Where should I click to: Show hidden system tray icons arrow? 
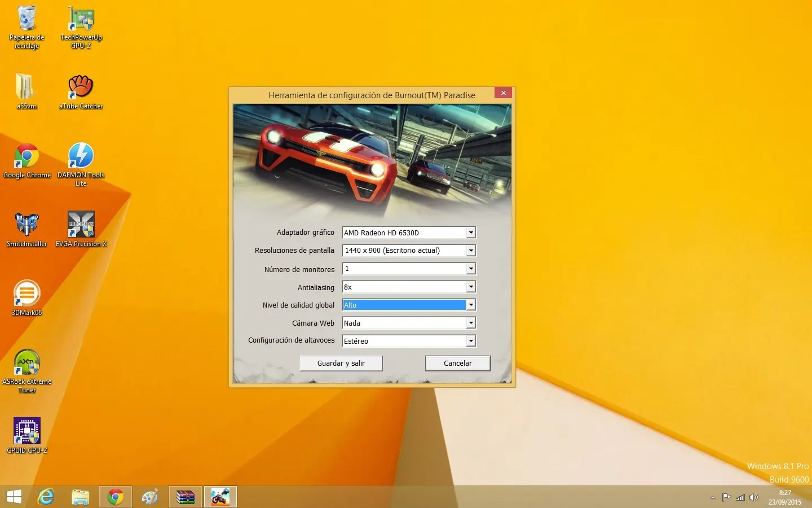(x=713, y=497)
